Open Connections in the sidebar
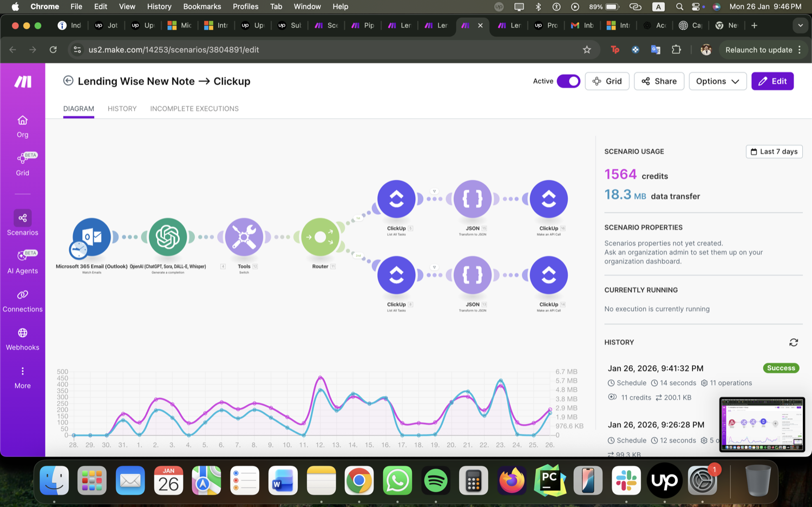812x507 pixels. click(x=23, y=300)
